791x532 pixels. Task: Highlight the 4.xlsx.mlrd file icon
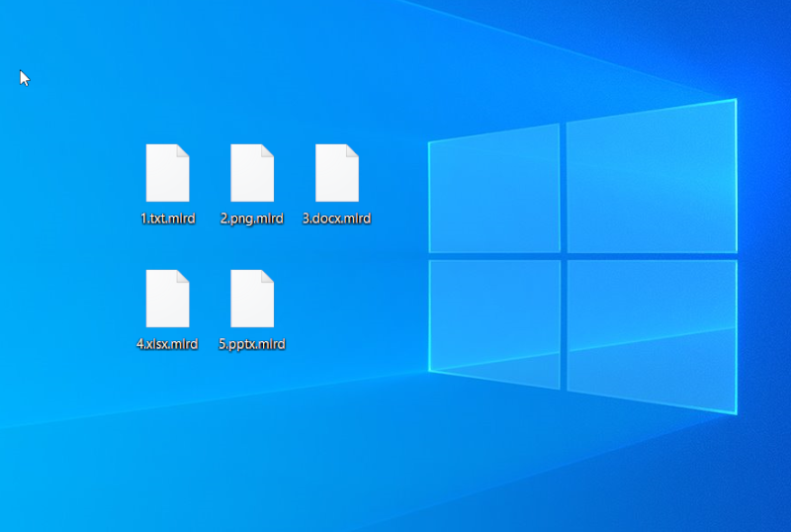tap(167, 299)
